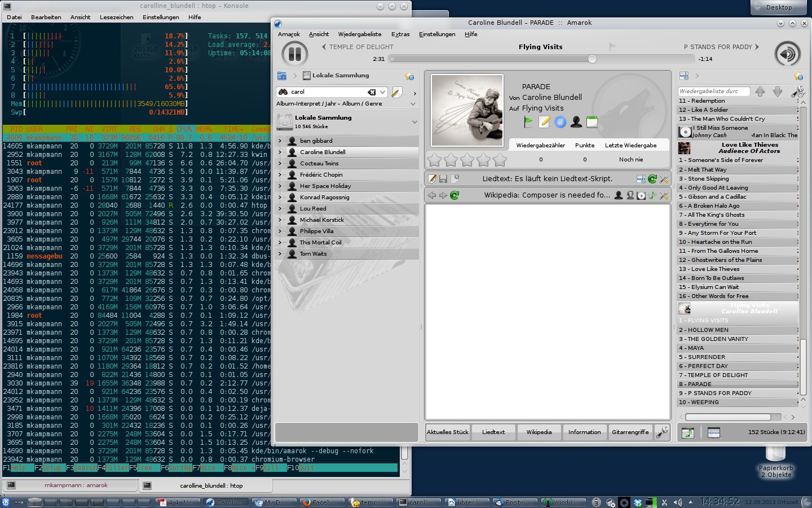Click the calendar icon in current track applet

(592, 121)
